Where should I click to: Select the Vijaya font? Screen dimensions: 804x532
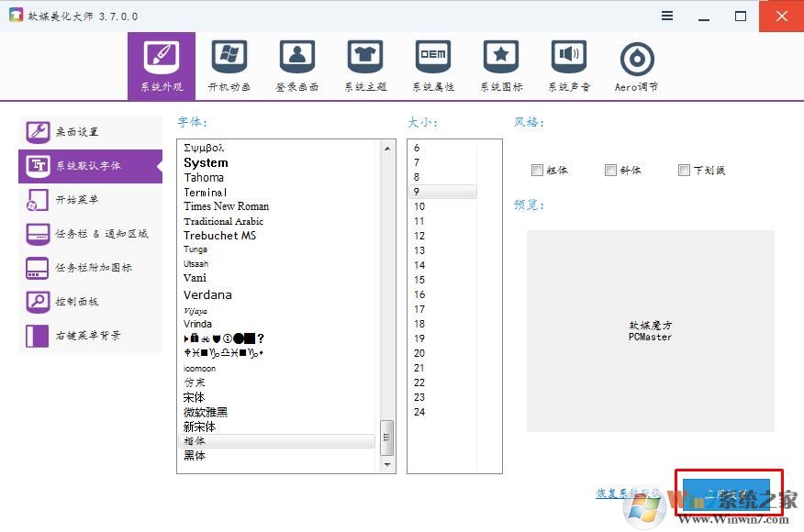coord(195,311)
